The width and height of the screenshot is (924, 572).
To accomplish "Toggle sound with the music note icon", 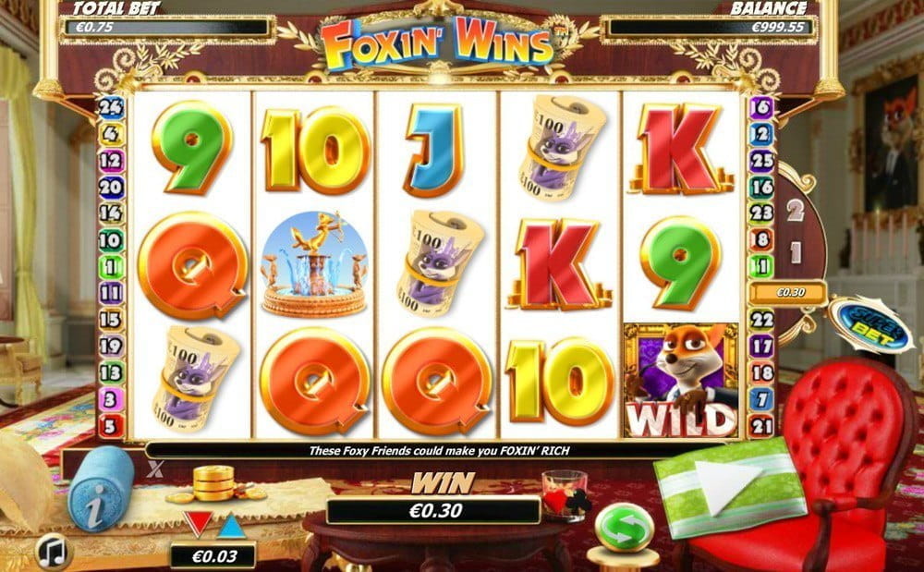I will [x=54, y=552].
